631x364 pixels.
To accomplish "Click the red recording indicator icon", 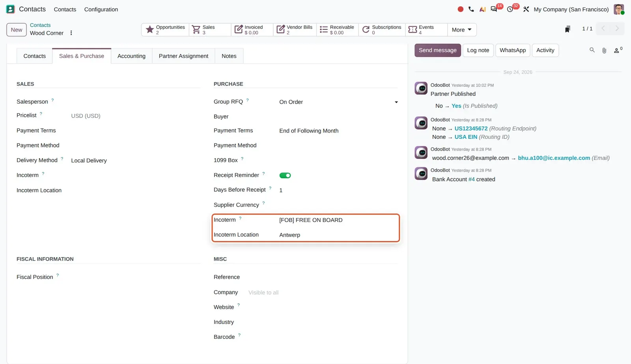I will [x=460, y=9].
